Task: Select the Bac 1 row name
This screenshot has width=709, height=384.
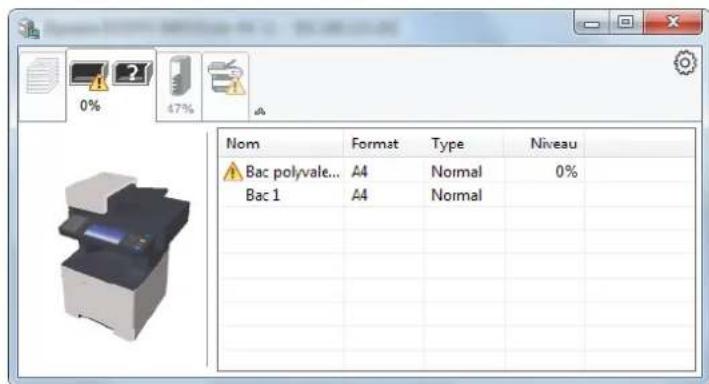Action: [x=263, y=195]
